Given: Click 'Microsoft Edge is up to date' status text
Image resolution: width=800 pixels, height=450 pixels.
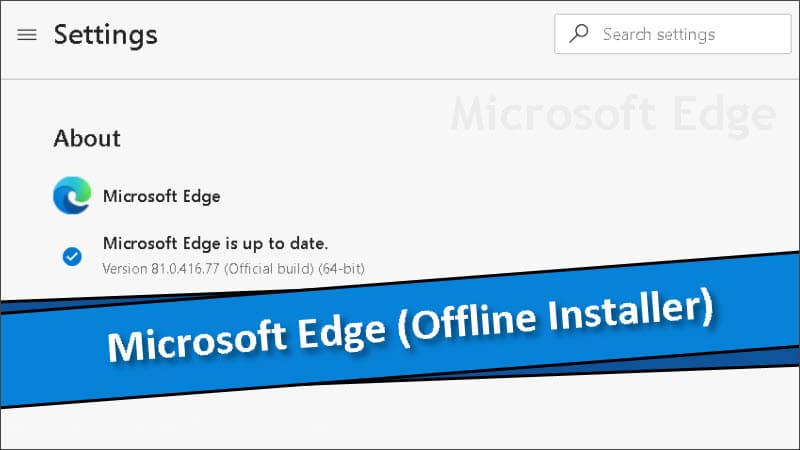Looking at the screenshot, I should [215, 243].
